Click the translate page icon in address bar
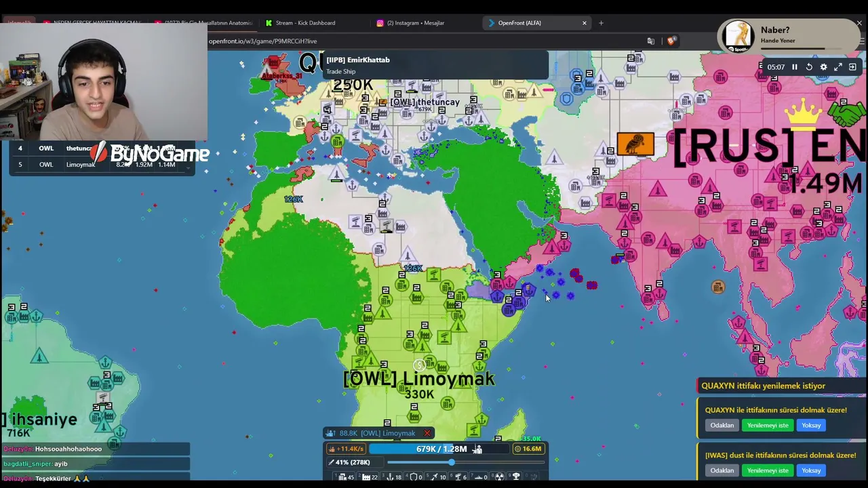868x488 pixels. [651, 41]
